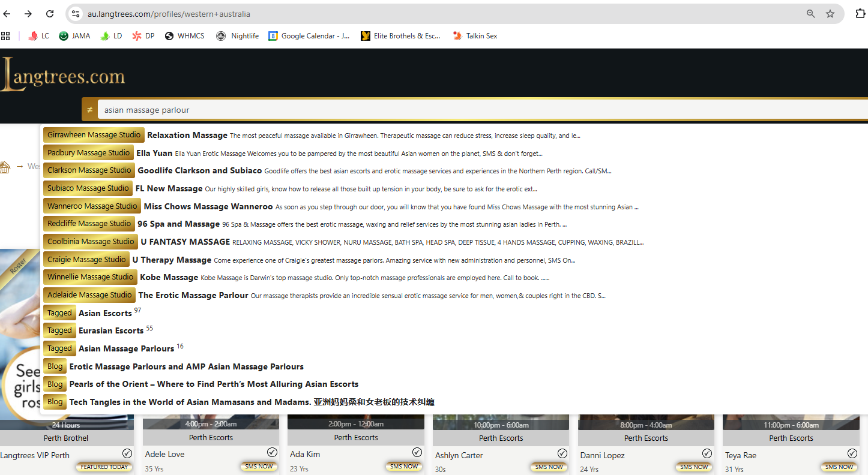Select the Girrawheen Massage Studio tag
This screenshot has width=868, height=475.
tap(94, 135)
